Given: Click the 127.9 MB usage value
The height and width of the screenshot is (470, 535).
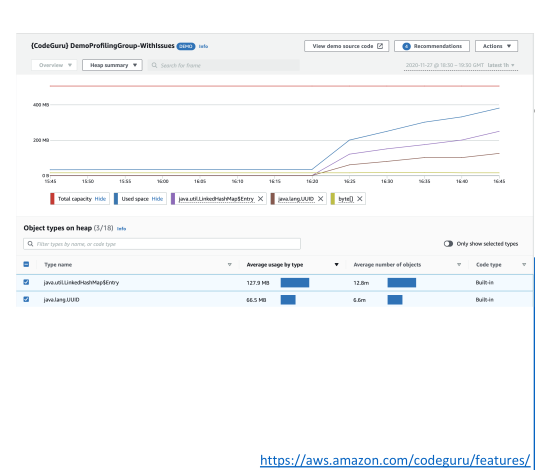Looking at the screenshot, I should [x=258, y=283].
